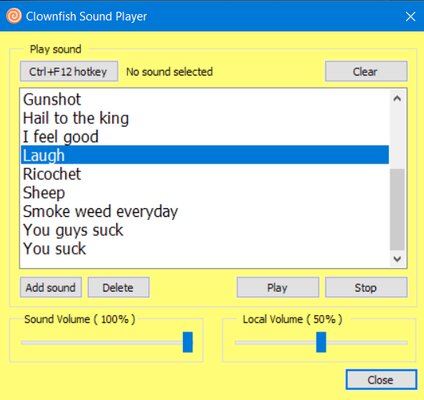Image resolution: width=424 pixels, height=400 pixels.
Task: Click the scroll up arrow in sound list
Action: pos(397,98)
